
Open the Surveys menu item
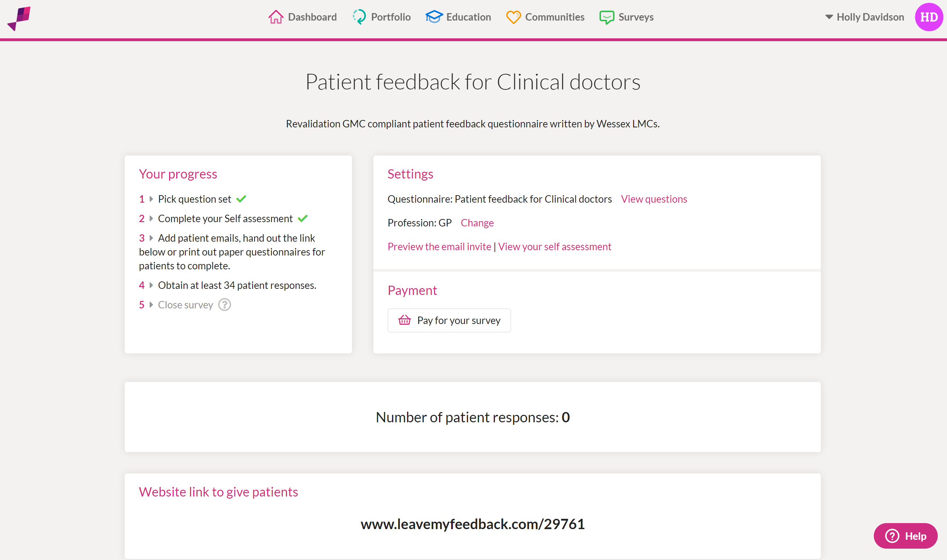click(x=627, y=17)
